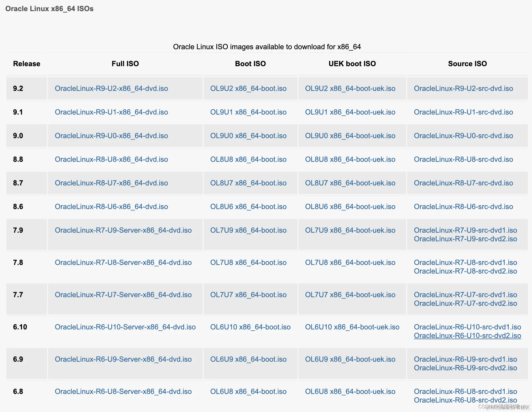Download OracleLinux-R9-U1-x86_64-dvd.iso

111,112
